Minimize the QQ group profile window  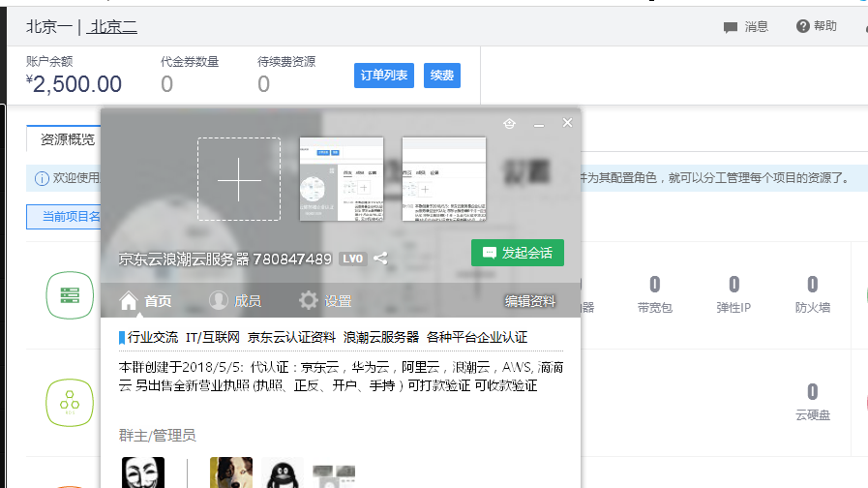coord(539,124)
